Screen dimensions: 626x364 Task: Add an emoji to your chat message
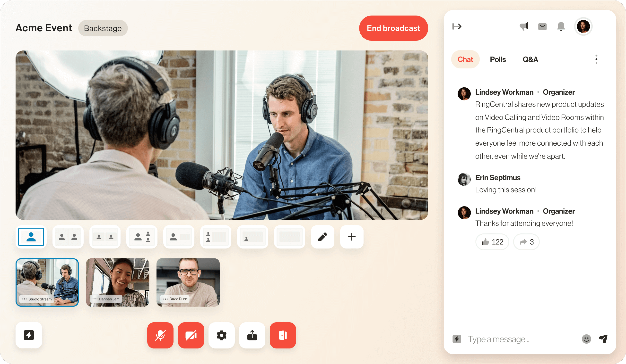coord(586,339)
